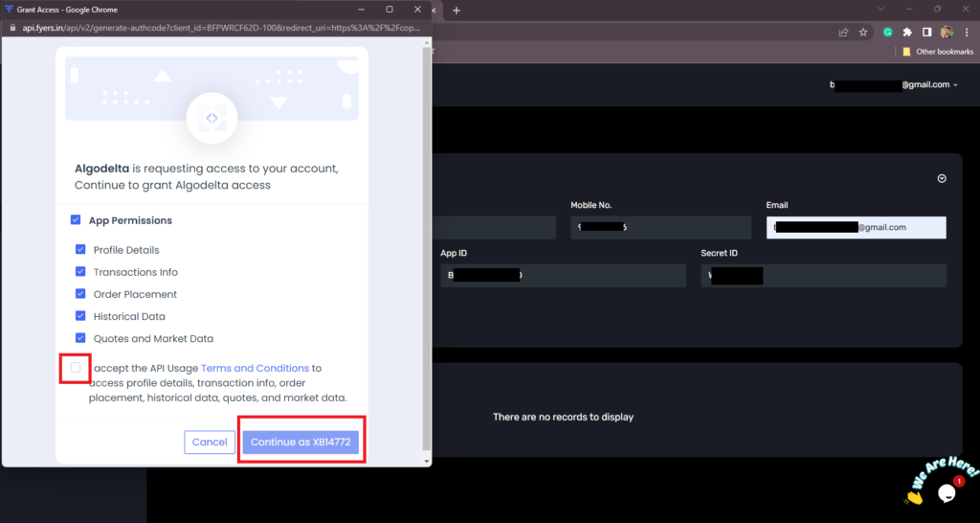Expand the tab search chevron in Chrome
This screenshot has height=523, width=980.
[881, 9]
